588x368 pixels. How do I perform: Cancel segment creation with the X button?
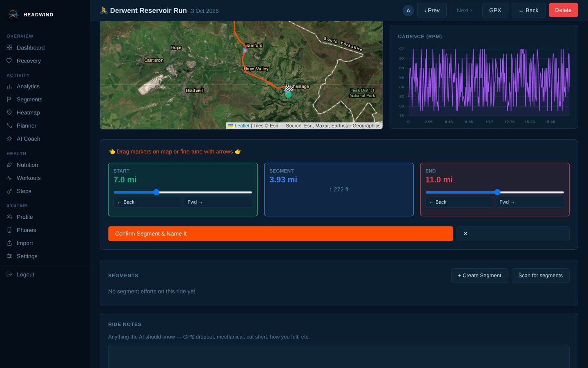coord(513,233)
